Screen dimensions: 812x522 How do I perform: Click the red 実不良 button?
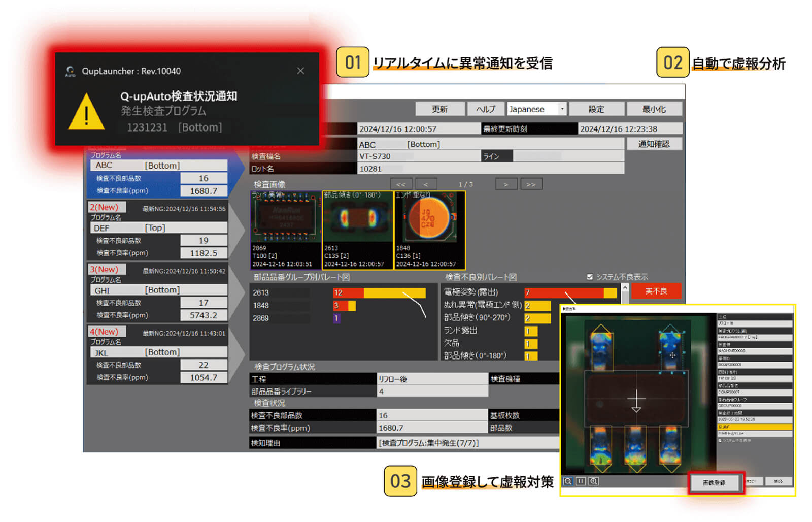(656, 291)
